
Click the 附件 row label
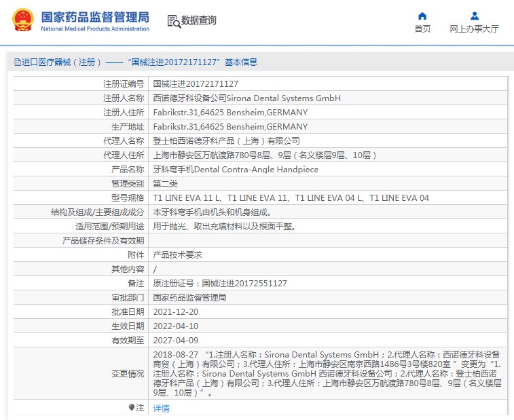point(136,255)
